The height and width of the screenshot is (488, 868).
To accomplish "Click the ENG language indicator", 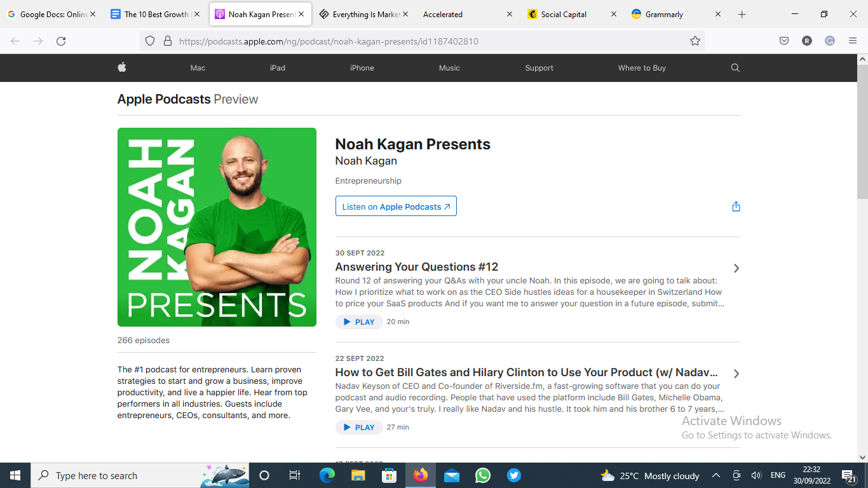I will (778, 475).
